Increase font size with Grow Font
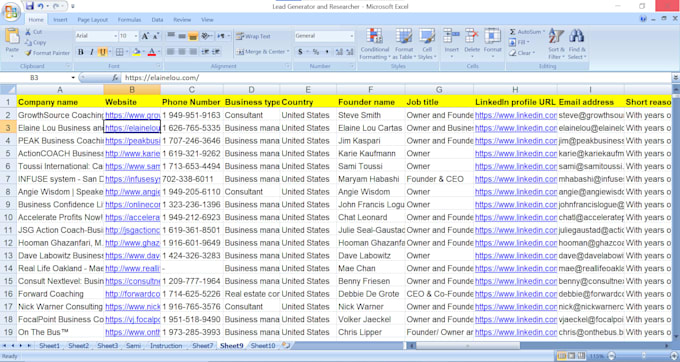The image size is (680, 362). click(145, 36)
